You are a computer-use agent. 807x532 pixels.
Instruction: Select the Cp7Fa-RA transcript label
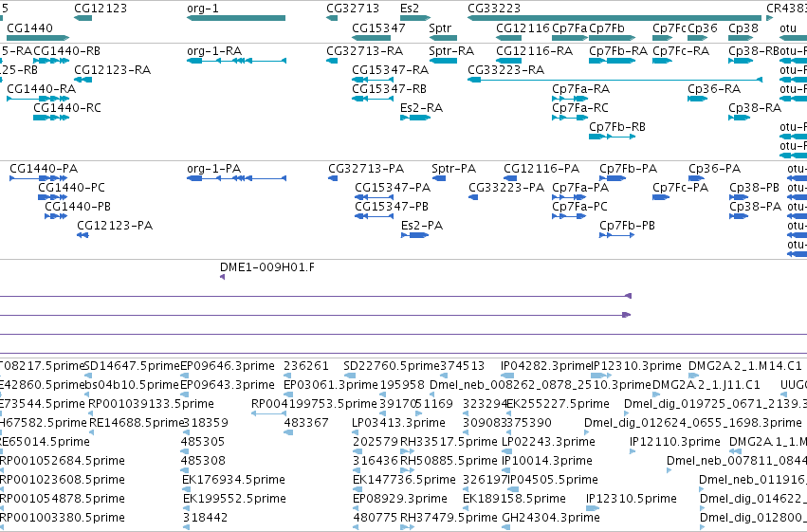coord(580,89)
